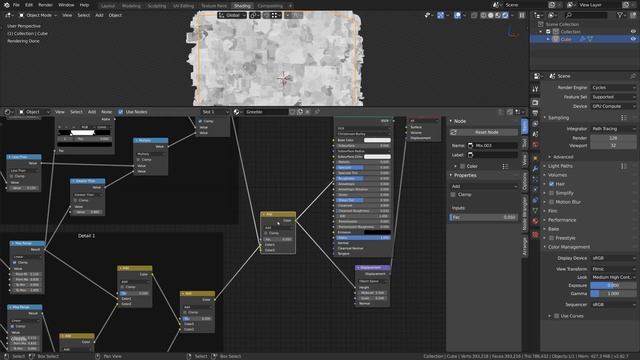Expand the Performance panel
Image resolution: width=640 pixels, height=360 pixels.
pos(562,220)
